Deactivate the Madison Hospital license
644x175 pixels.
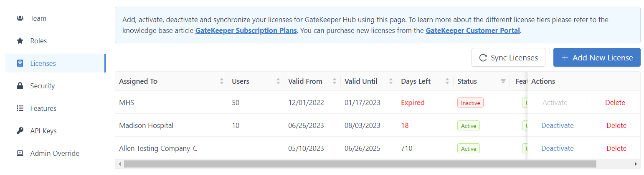[x=557, y=125]
